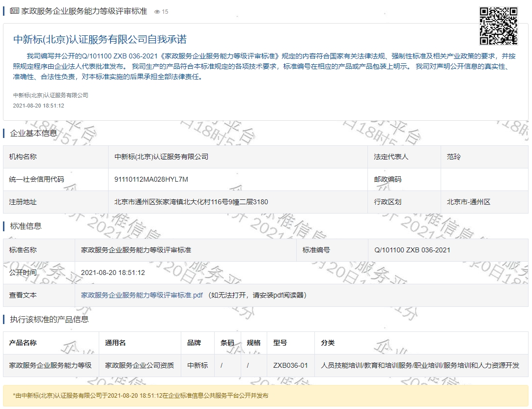Screen dimensions: 532x409
Task: Select the 企业基本信息 section heading
Action: click(33, 133)
